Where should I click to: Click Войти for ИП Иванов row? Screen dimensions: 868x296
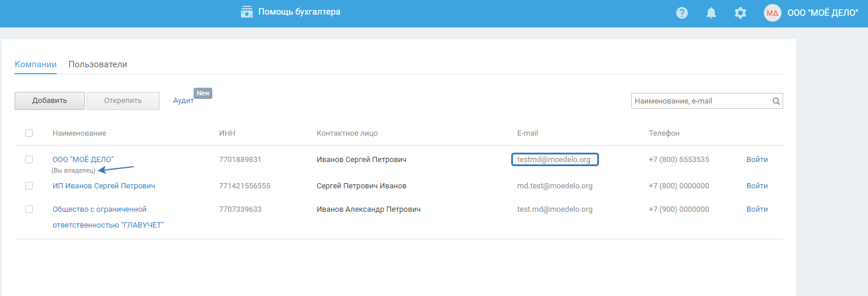pyautogui.click(x=757, y=186)
